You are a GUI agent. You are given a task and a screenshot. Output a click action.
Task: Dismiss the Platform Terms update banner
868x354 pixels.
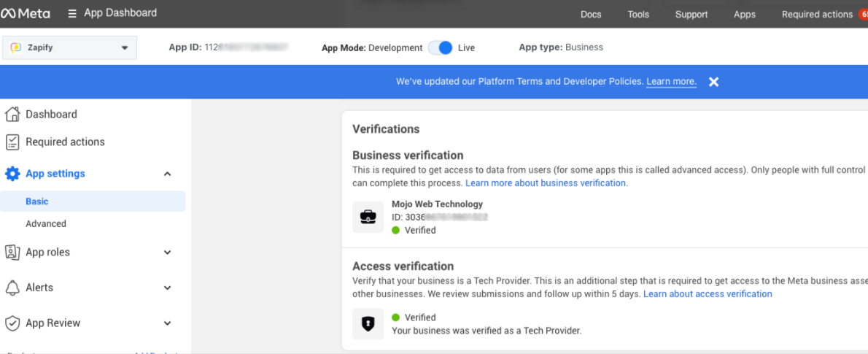(713, 82)
